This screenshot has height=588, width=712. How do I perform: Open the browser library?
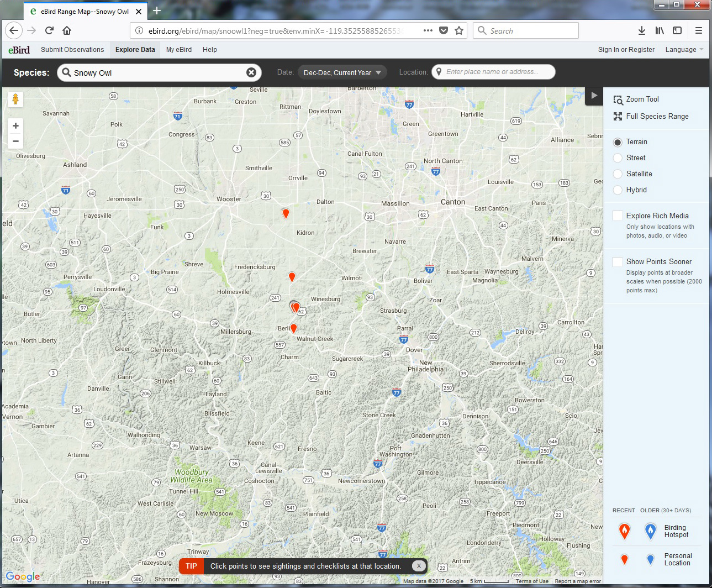click(x=660, y=30)
